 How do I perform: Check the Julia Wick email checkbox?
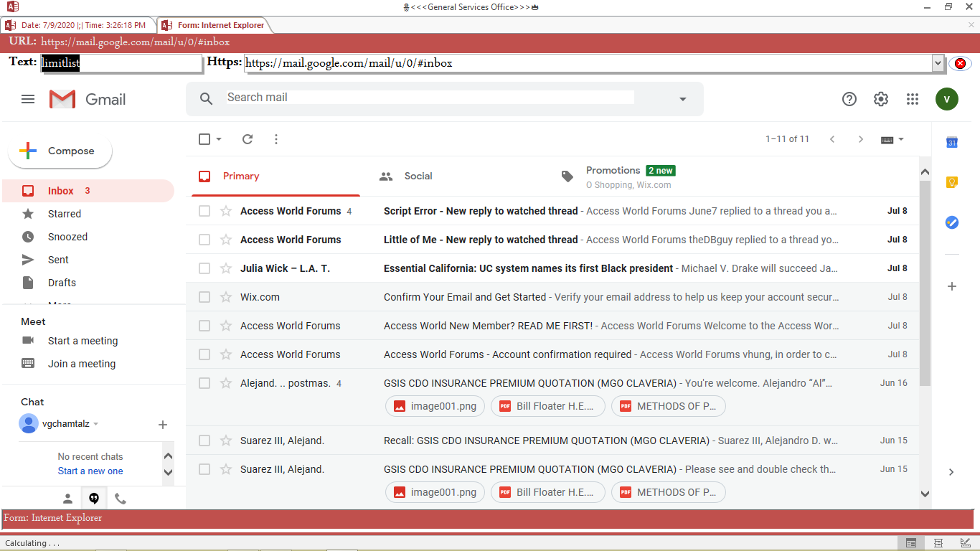pos(204,268)
